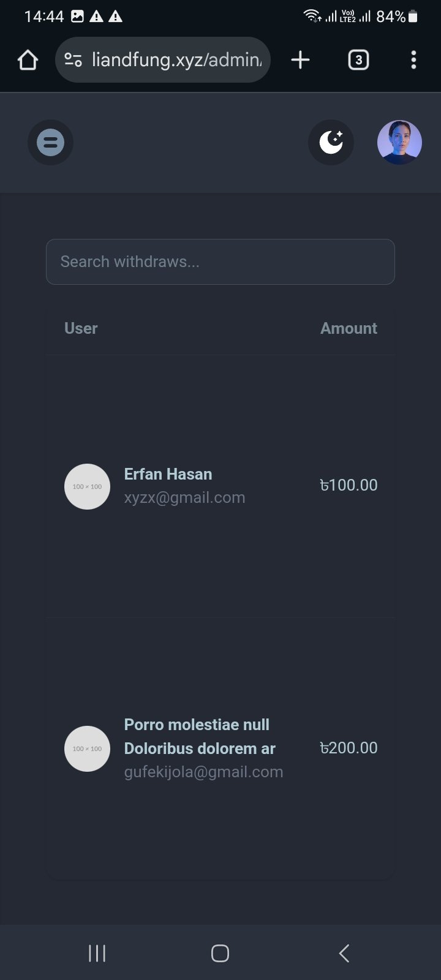
Task: Tap Android recent apps button
Action: point(97,953)
